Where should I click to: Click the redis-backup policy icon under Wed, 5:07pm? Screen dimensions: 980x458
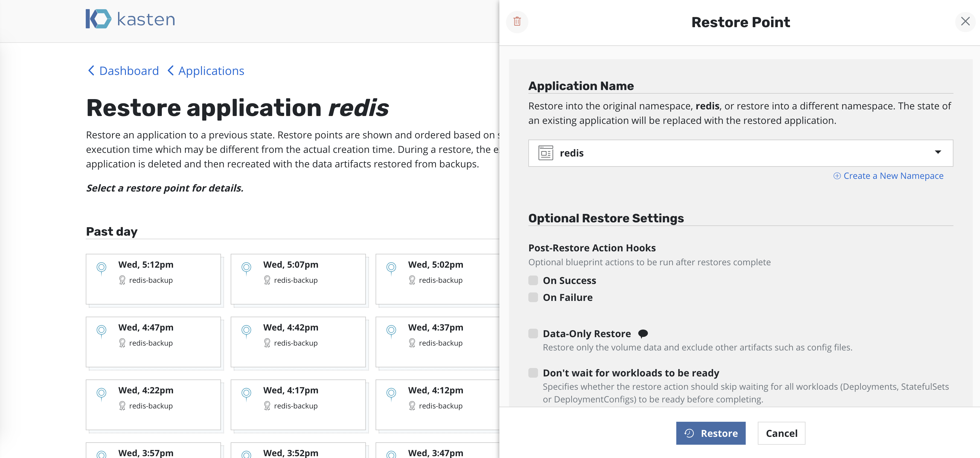coord(267,280)
